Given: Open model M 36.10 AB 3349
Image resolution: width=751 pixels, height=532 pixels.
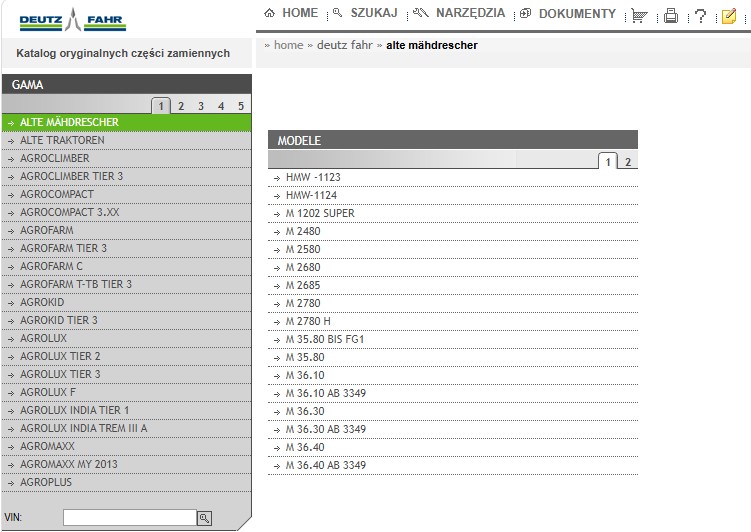Looking at the screenshot, I should coord(453,394).
